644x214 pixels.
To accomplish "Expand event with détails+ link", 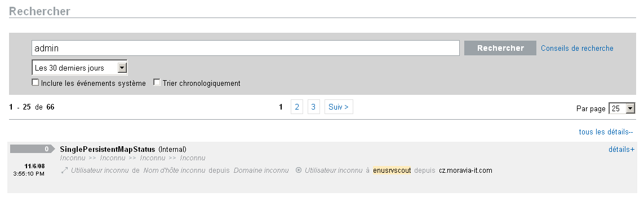I will 621,150.
